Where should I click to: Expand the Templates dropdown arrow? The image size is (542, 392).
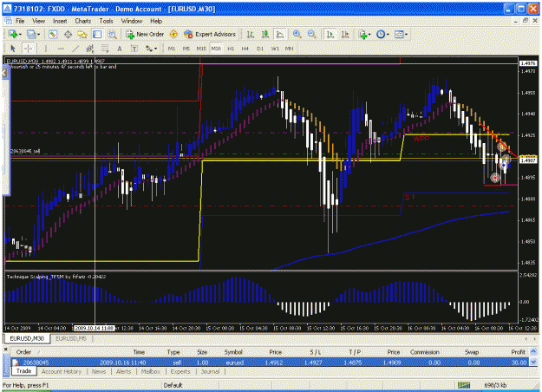pyautogui.click(x=406, y=35)
